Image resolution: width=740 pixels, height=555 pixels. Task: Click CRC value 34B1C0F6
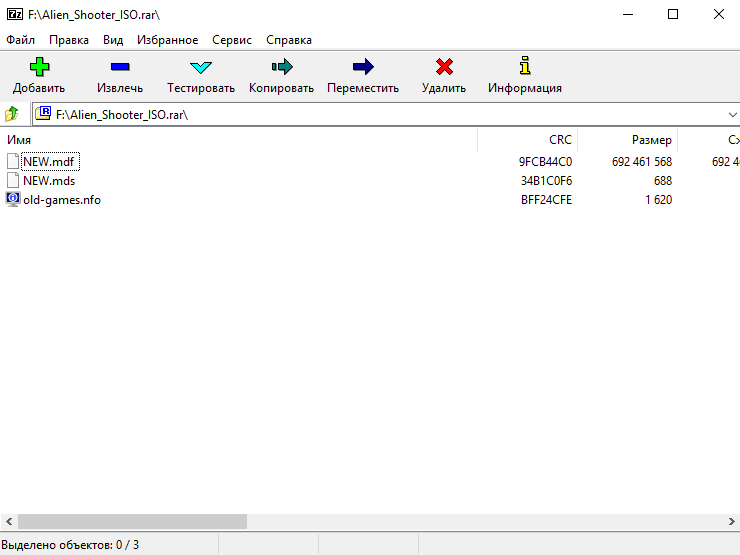546,181
